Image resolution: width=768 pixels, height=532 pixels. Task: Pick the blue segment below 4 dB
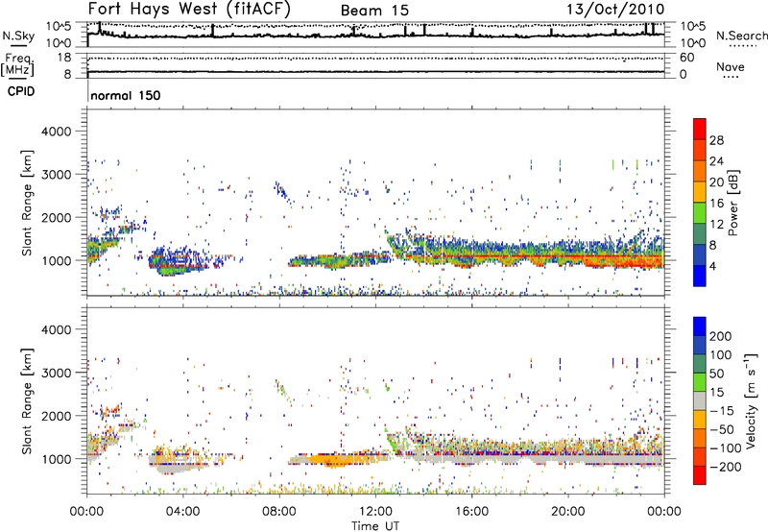(x=700, y=276)
